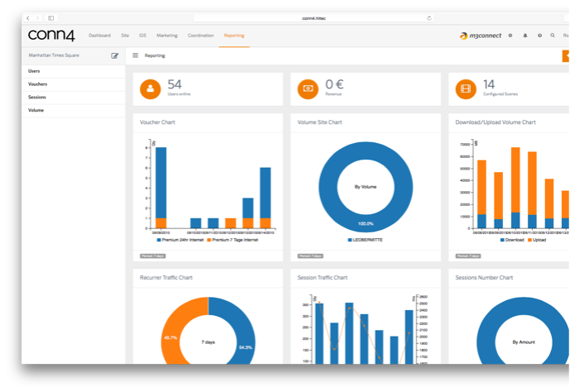Switch to the Marketing tab

(167, 36)
